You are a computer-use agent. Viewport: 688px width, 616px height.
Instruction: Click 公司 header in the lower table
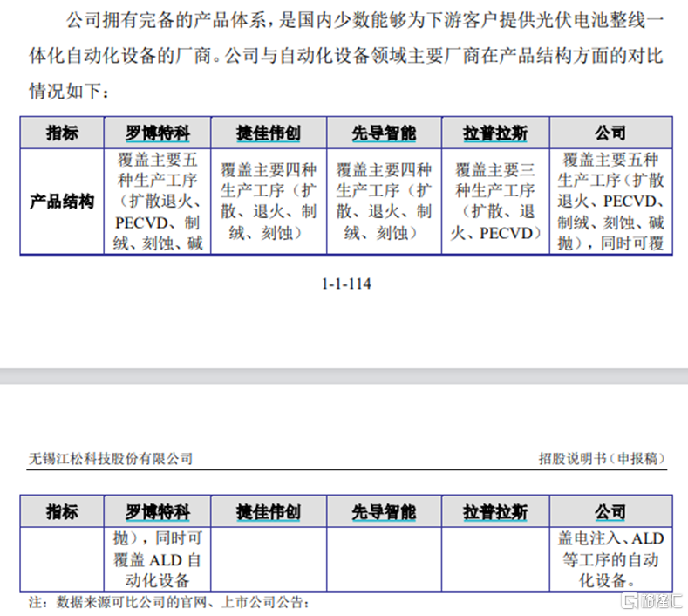pyautogui.click(x=610, y=511)
